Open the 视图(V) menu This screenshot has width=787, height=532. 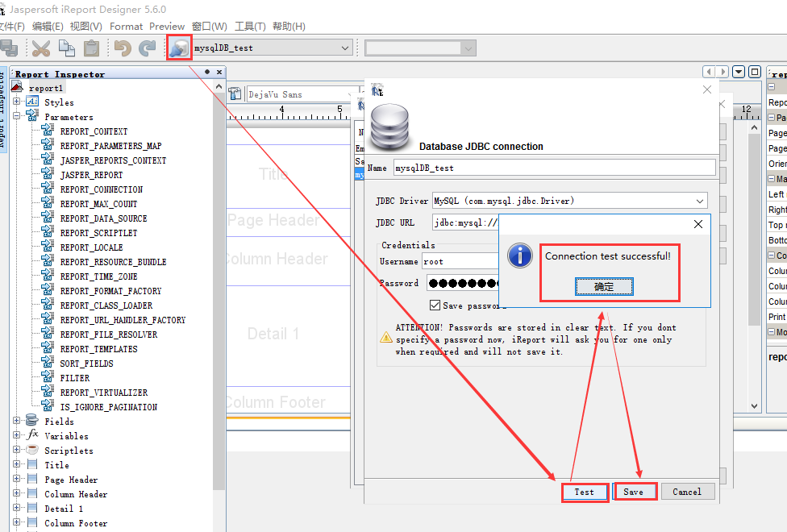coord(85,27)
